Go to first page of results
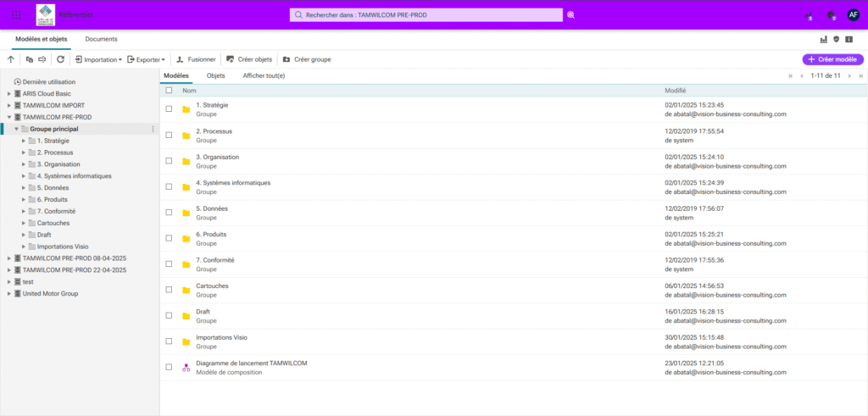This screenshot has height=416, width=868. click(x=791, y=75)
